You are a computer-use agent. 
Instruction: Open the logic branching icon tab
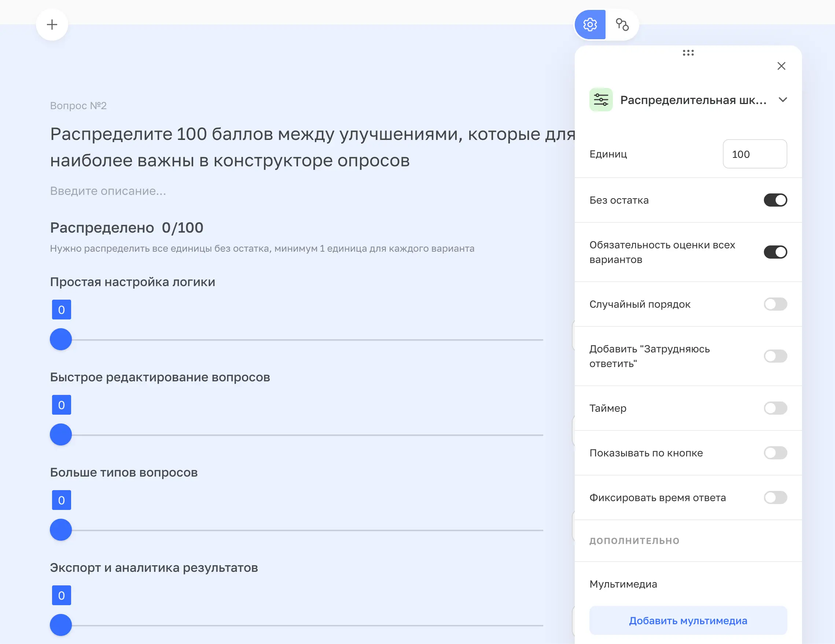click(622, 25)
